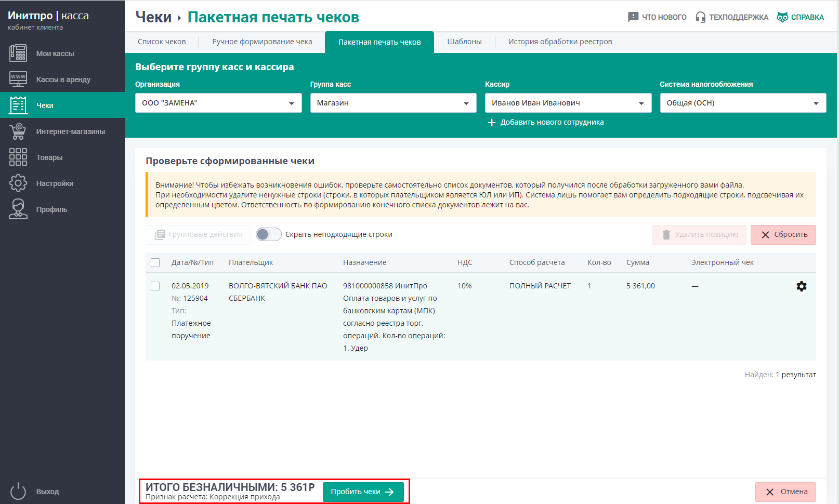Click the Сумма column header
This screenshot has height=504, width=839.
638,262
